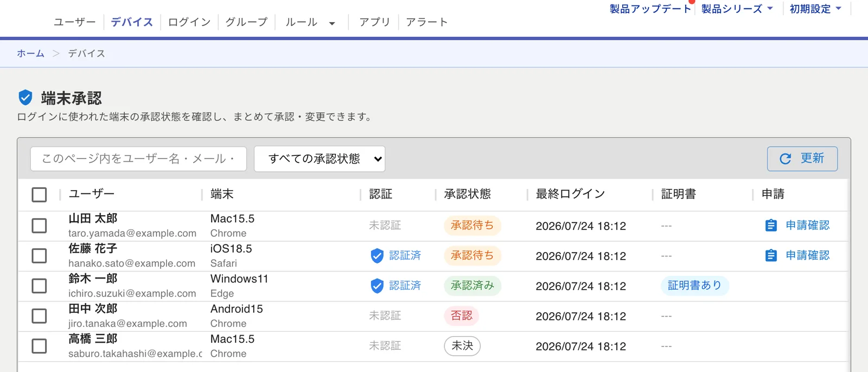
Task: Click the デバイス breadcrumb text
Action: point(86,53)
